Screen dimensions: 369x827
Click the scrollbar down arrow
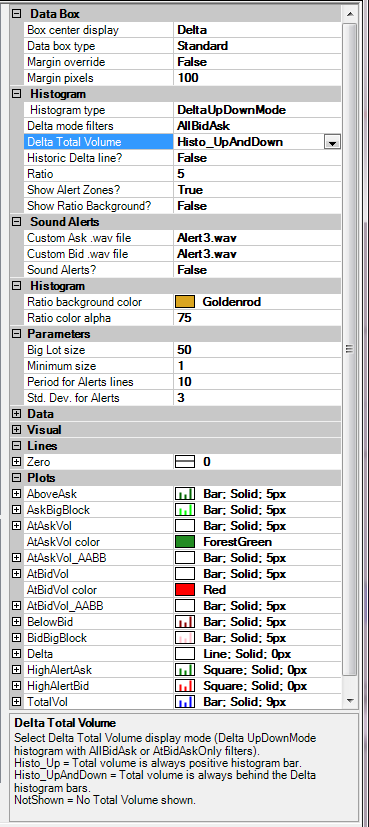349,700
